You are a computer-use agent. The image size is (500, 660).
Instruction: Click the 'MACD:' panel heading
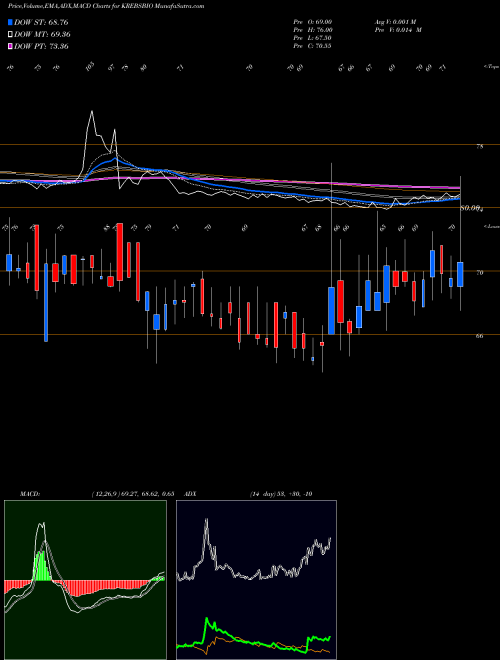pos(29,494)
